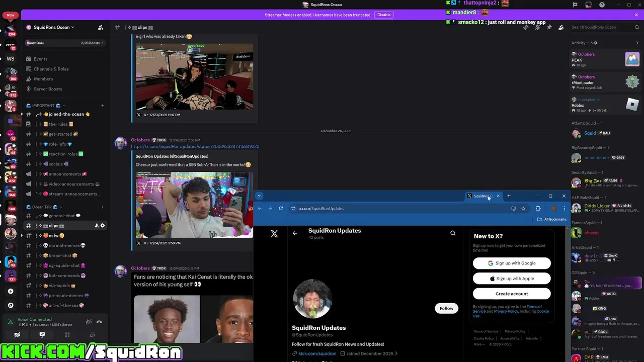
Task: Disconnect from voice in Discord
Action: tap(99, 322)
